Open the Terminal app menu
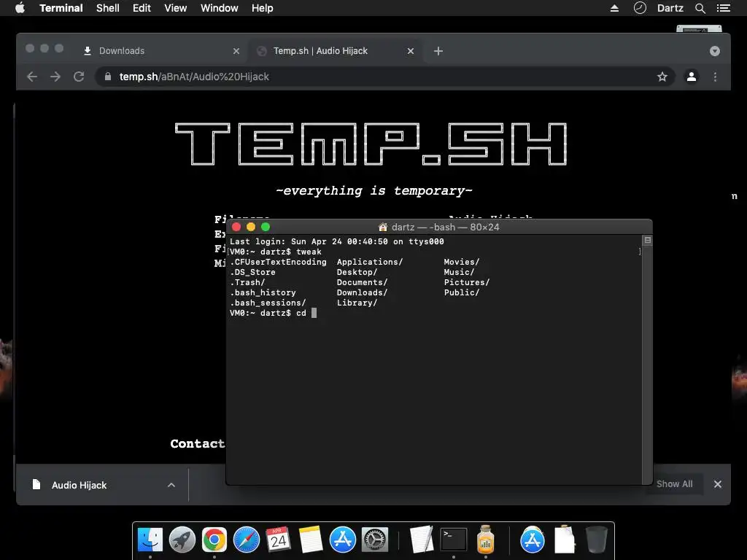This screenshot has height=560, width=747. (x=61, y=8)
